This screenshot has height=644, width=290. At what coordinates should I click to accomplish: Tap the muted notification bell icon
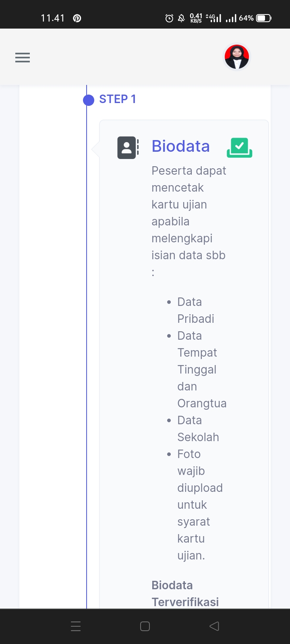coord(181,18)
